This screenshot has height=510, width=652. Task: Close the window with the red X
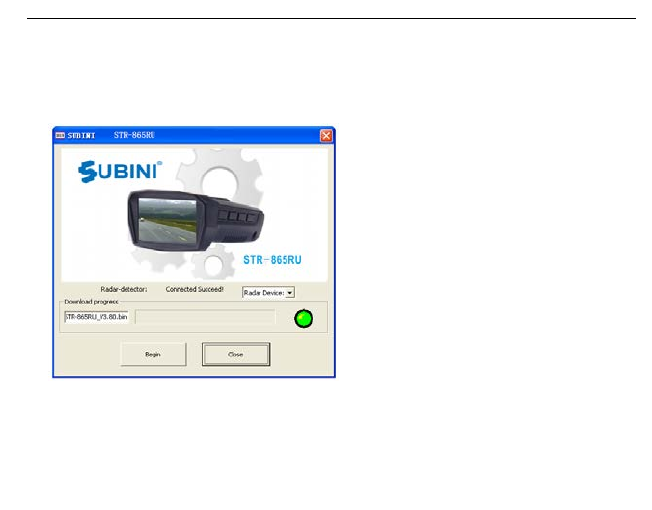326,136
